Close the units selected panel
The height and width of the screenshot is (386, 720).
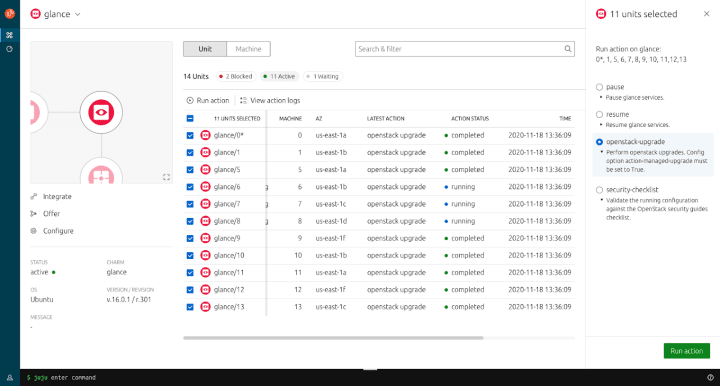pyautogui.click(x=706, y=14)
